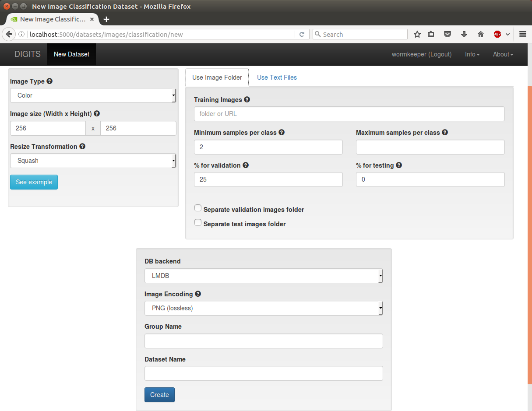Show bookmarks list icon in toolbar
Viewport: 532px width, 411px height.
[x=431, y=34]
